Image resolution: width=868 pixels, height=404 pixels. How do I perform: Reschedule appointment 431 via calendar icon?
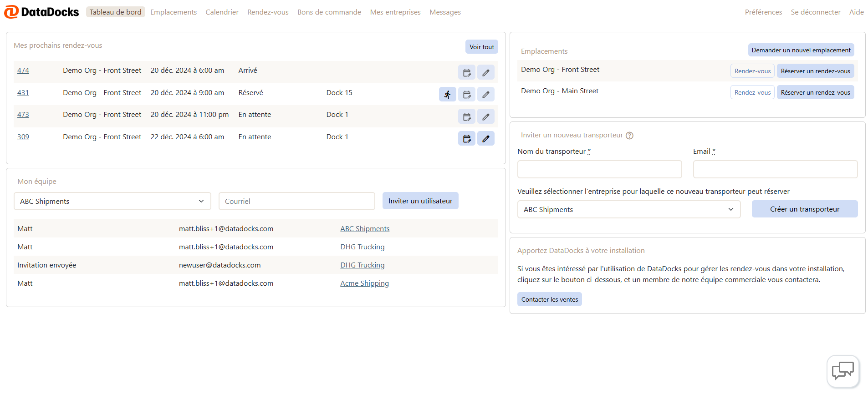[x=467, y=94]
